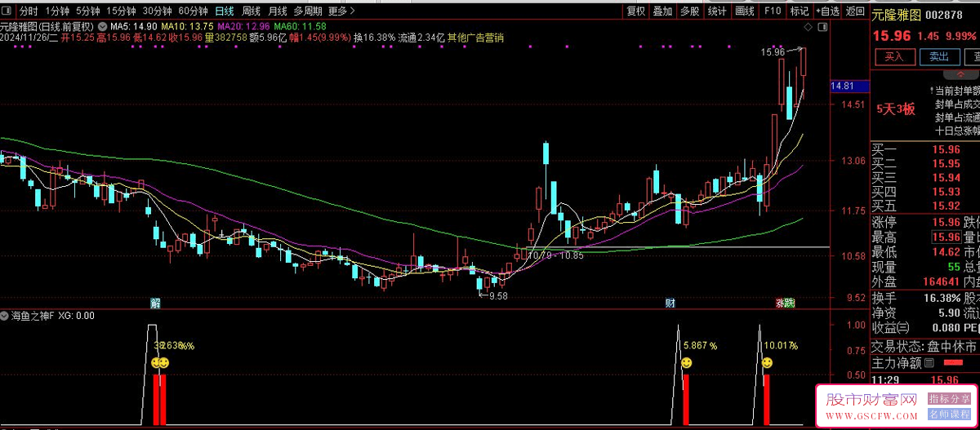Add stock to watchlist via +自选
This screenshot has height=430, width=980.
[x=826, y=11]
